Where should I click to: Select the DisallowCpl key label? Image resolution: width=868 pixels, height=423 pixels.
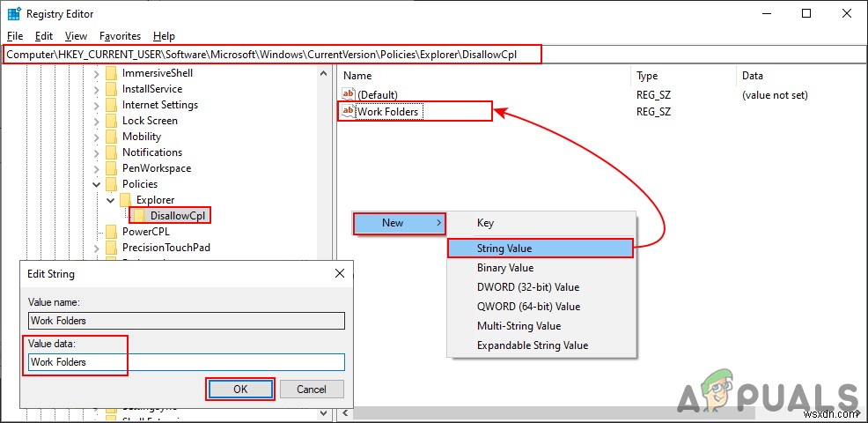tap(180, 216)
